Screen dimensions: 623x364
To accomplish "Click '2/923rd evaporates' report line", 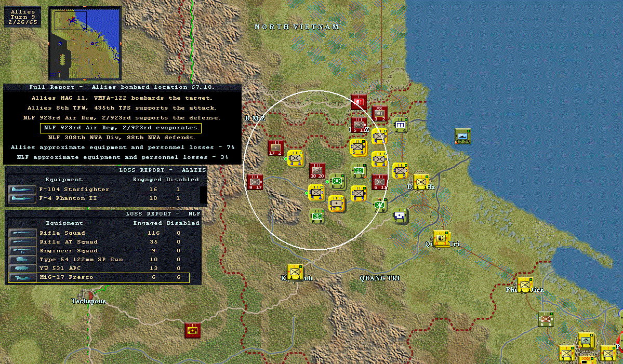I will 121,128.
